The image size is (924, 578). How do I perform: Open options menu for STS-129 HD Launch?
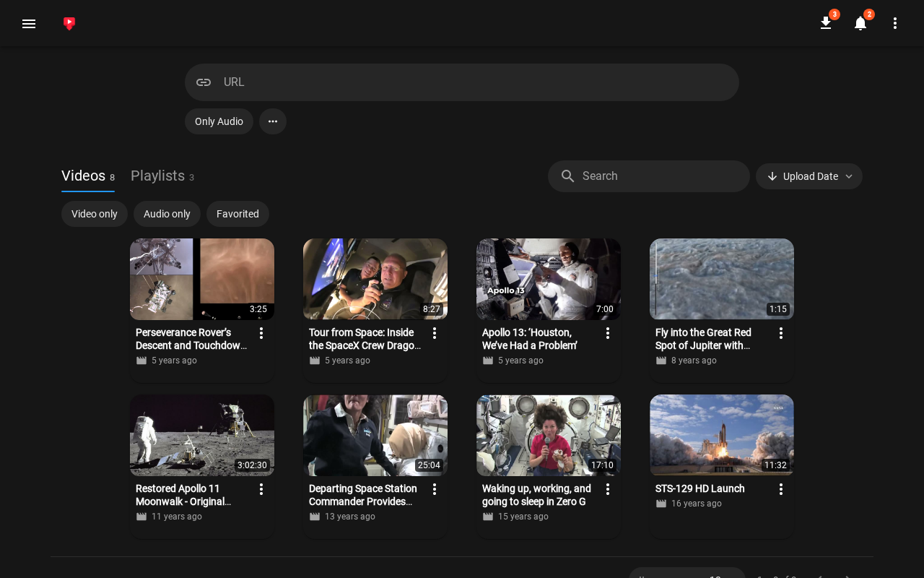click(x=781, y=489)
